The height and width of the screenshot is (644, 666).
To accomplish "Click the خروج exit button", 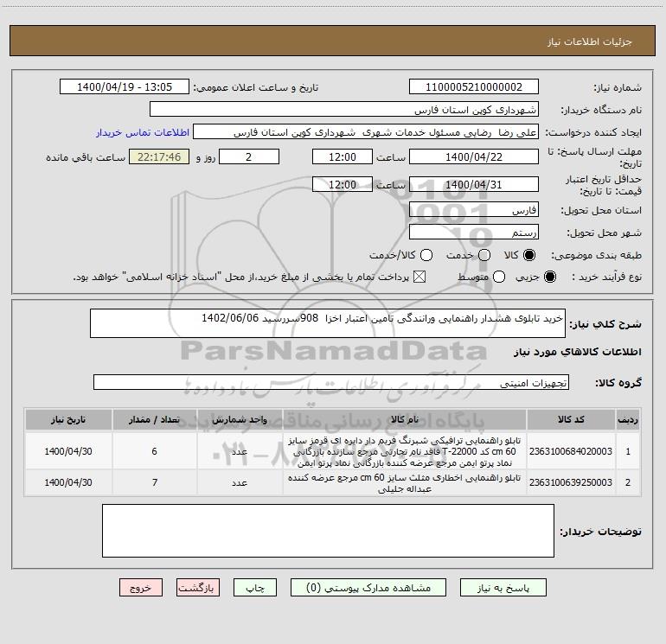I will click(141, 588).
